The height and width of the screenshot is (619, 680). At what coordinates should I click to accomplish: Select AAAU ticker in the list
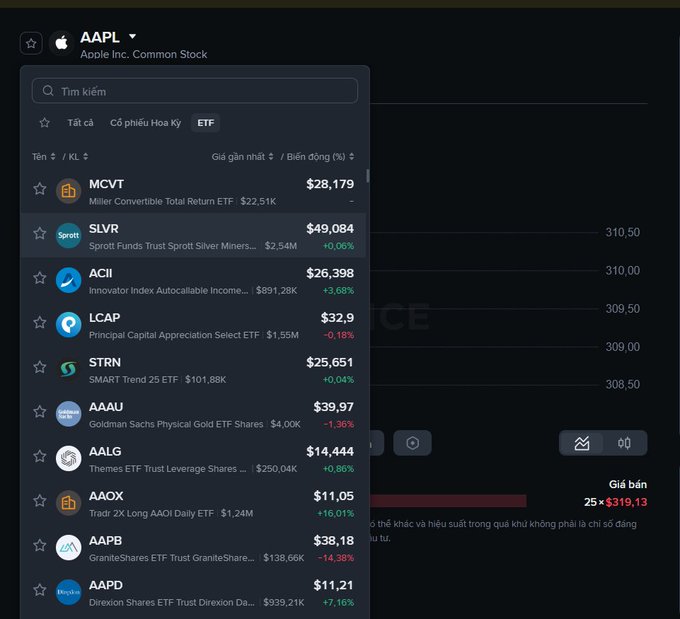(106, 407)
